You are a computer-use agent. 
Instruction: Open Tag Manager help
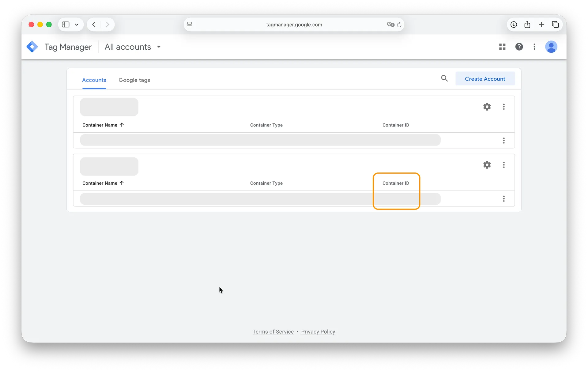(x=519, y=47)
